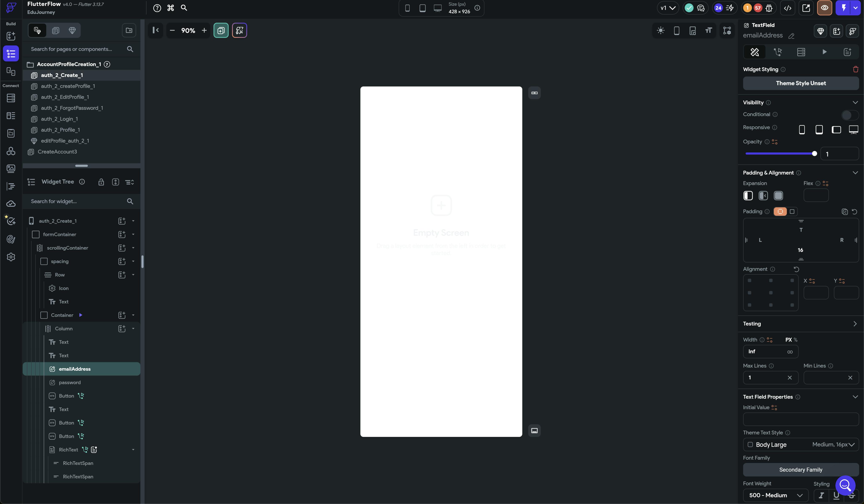Open the Theme Settings paint palette icon
The image size is (864, 504).
(11, 239)
